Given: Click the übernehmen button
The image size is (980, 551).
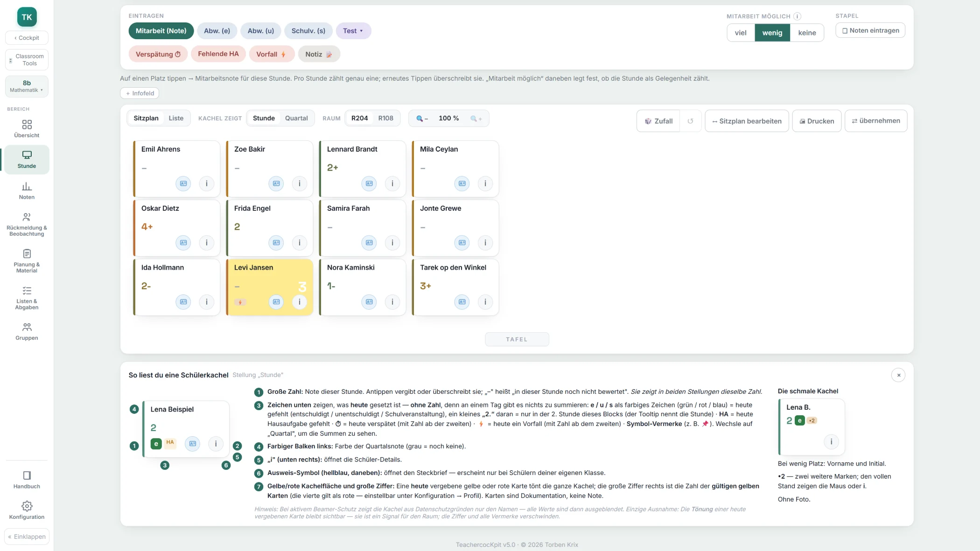Looking at the screenshot, I should 876,121.
